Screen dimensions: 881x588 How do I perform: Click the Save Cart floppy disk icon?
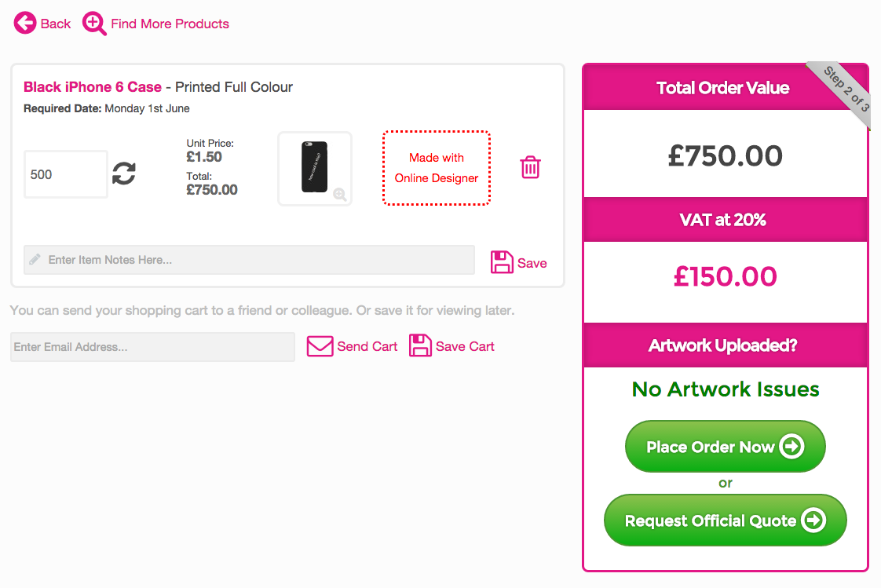(x=420, y=345)
